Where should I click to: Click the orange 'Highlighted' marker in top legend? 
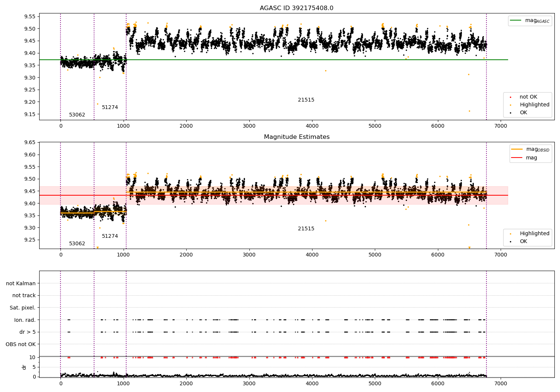[510, 105]
